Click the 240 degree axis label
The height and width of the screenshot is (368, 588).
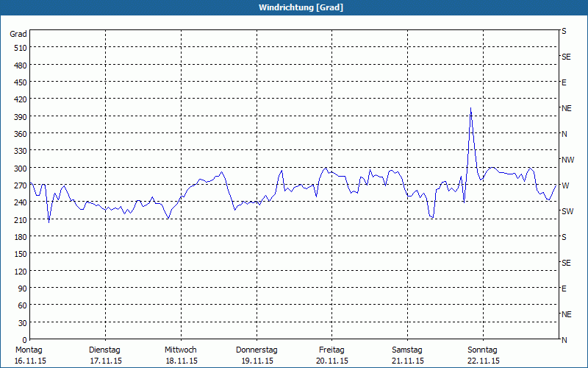[x=21, y=202]
